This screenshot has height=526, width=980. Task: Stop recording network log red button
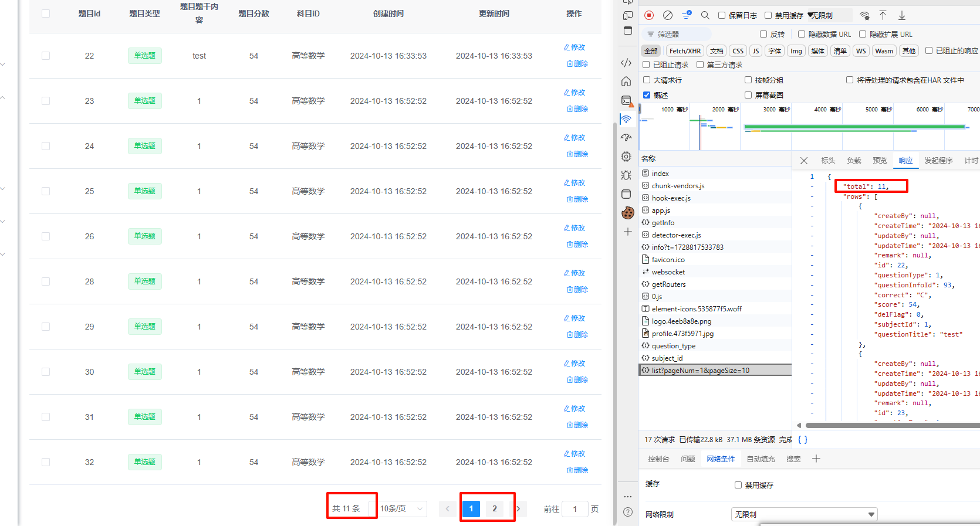pyautogui.click(x=649, y=15)
